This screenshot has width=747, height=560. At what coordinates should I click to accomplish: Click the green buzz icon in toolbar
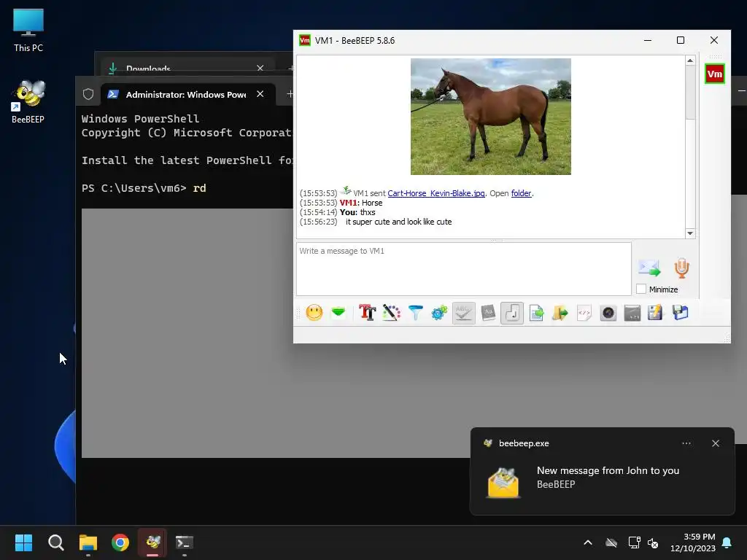point(338,313)
